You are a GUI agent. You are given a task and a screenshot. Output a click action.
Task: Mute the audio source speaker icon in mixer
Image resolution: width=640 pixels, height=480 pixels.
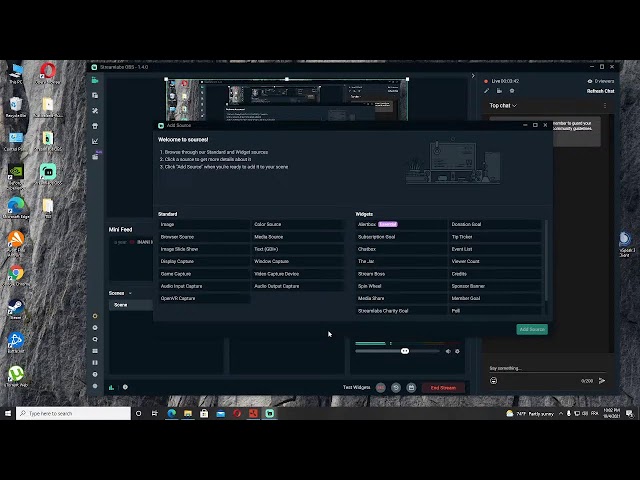(448, 351)
